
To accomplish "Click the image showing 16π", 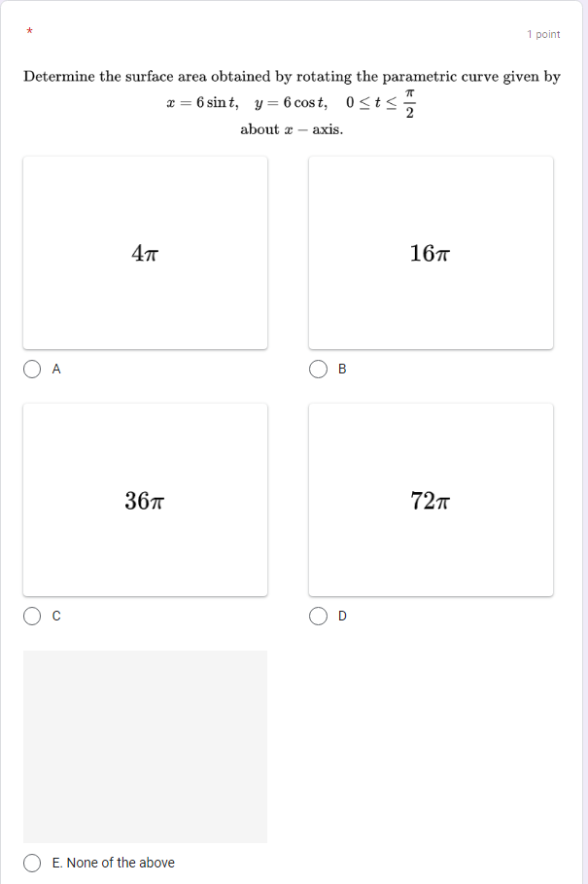I will pos(430,252).
